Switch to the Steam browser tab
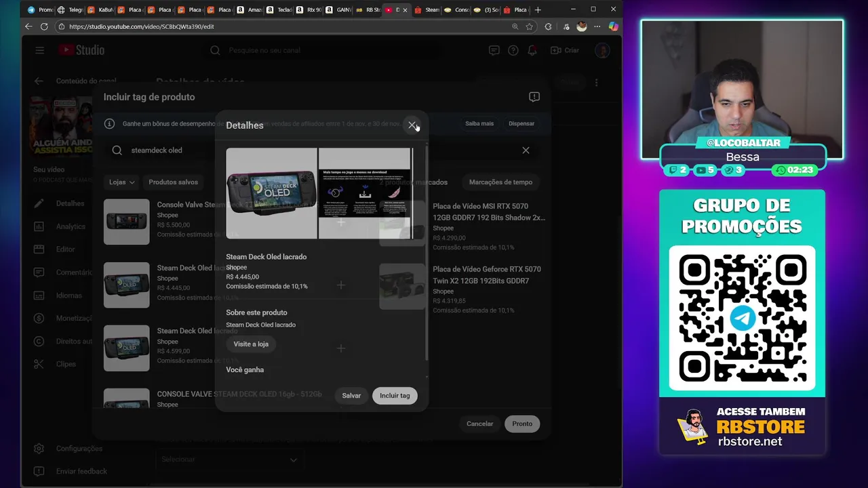868x488 pixels. click(x=426, y=9)
